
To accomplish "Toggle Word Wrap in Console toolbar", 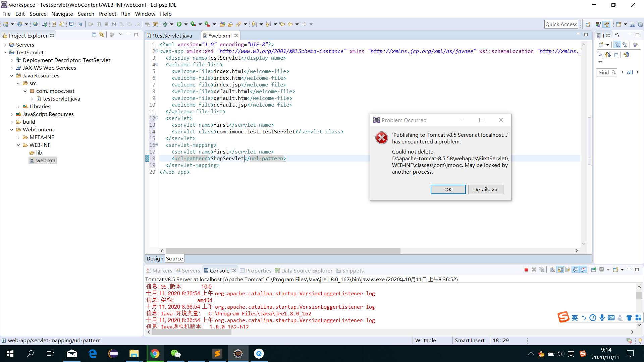I will (568, 270).
